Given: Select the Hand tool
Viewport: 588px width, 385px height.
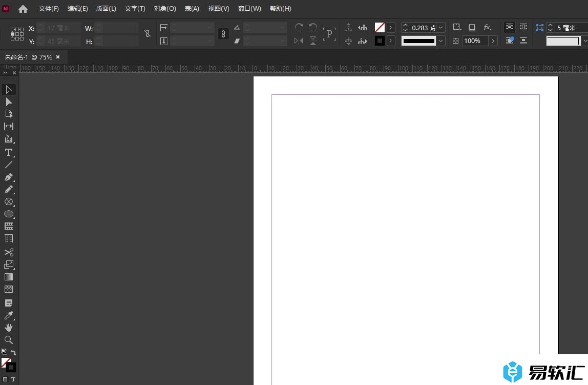Looking at the screenshot, I should click(x=9, y=328).
